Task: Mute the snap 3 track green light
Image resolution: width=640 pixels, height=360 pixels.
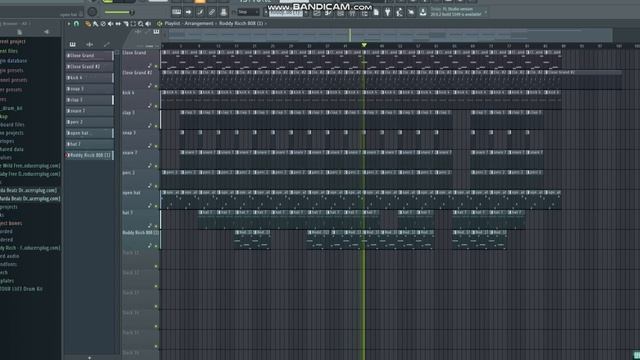Action: (x=156, y=146)
